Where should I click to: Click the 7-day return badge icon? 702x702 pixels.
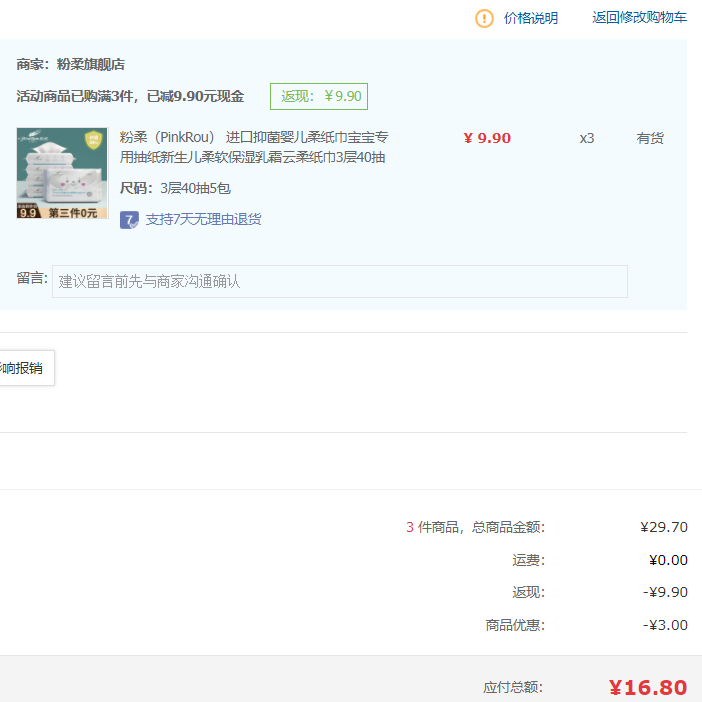click(129, 220)
